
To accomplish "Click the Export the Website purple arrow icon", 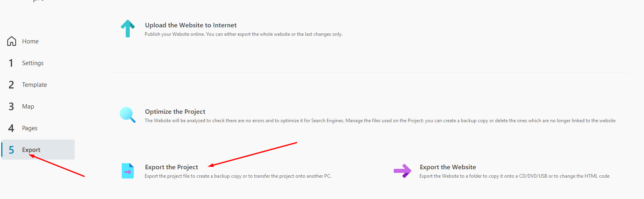I will [402, 171].
